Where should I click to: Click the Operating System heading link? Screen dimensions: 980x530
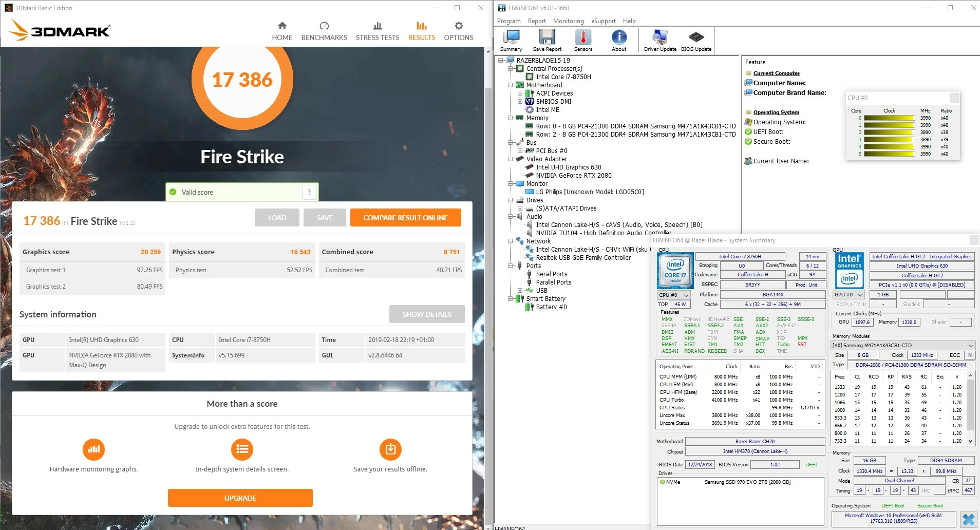776,112
